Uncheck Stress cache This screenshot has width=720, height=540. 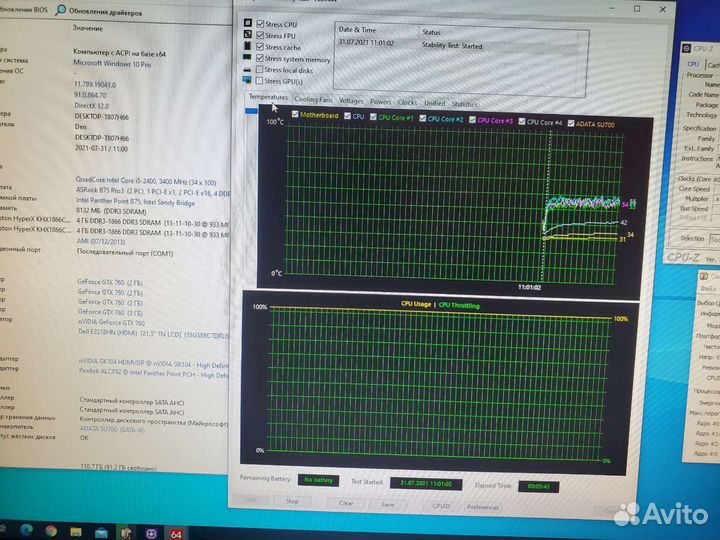tap(260, 46)
